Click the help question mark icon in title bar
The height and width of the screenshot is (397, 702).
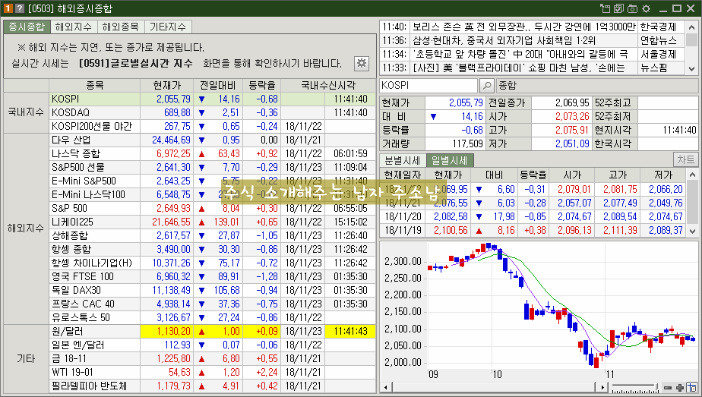(19, 8)
